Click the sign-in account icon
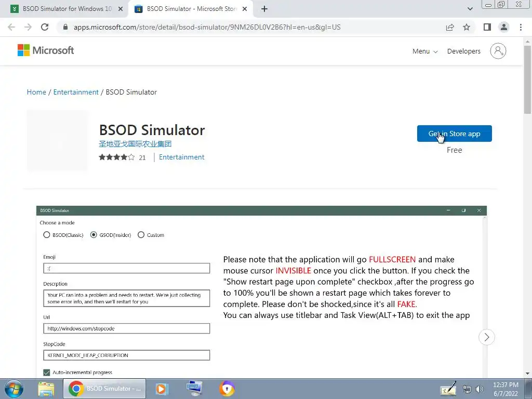The width and height of the screenshot is (532, 399). tap(498, 51)
